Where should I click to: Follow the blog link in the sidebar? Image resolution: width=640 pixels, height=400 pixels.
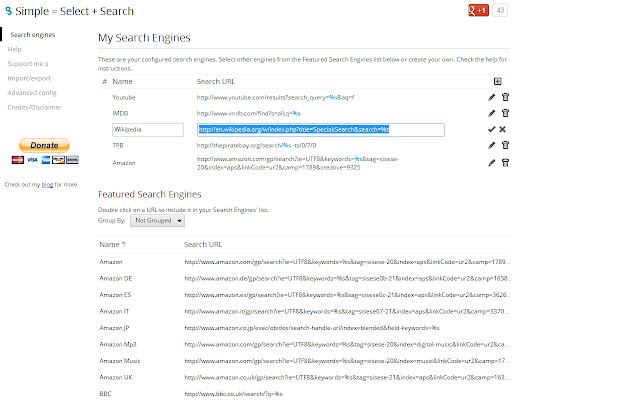(x=48, y=185)
